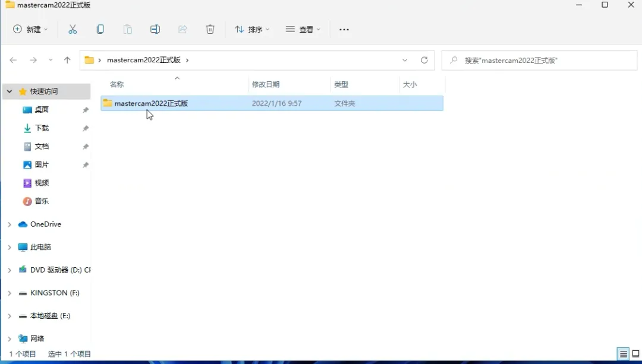This screenshot has width=642, height=364.
Task: Open 视频 in the navigation pane
Action: click(x=42, y=183)
